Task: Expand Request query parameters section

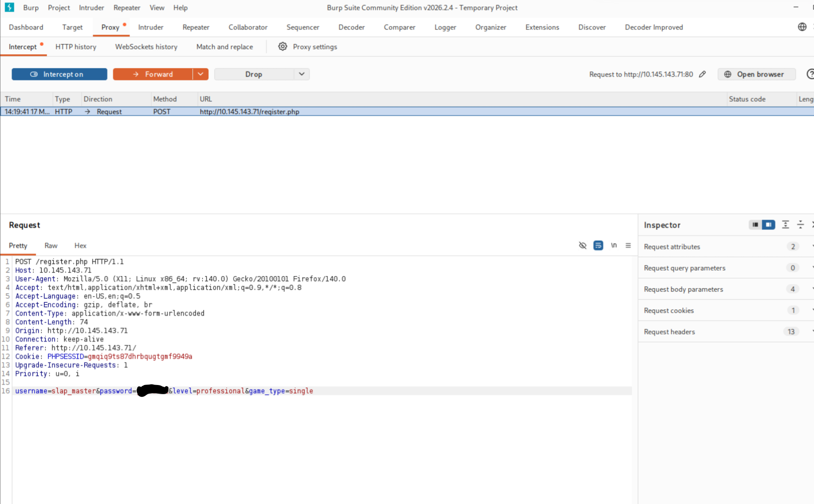Action: pyautogui.click(x=726, y=268)
